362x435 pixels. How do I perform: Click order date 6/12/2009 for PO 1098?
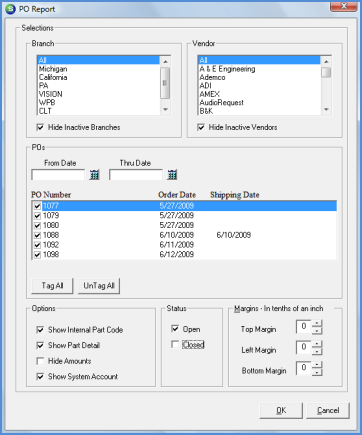point(177,255)
